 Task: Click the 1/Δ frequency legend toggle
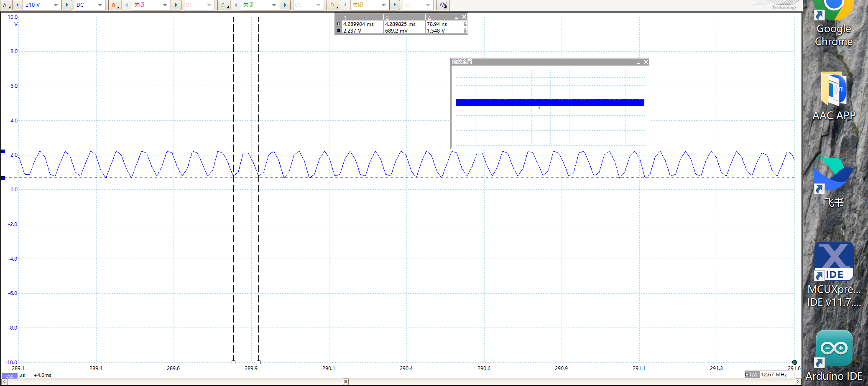tap(752, 375)
